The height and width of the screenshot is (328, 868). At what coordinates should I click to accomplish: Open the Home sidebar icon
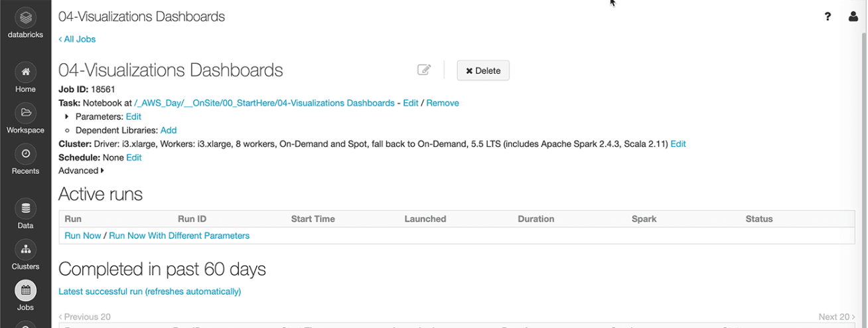point(25,72)
